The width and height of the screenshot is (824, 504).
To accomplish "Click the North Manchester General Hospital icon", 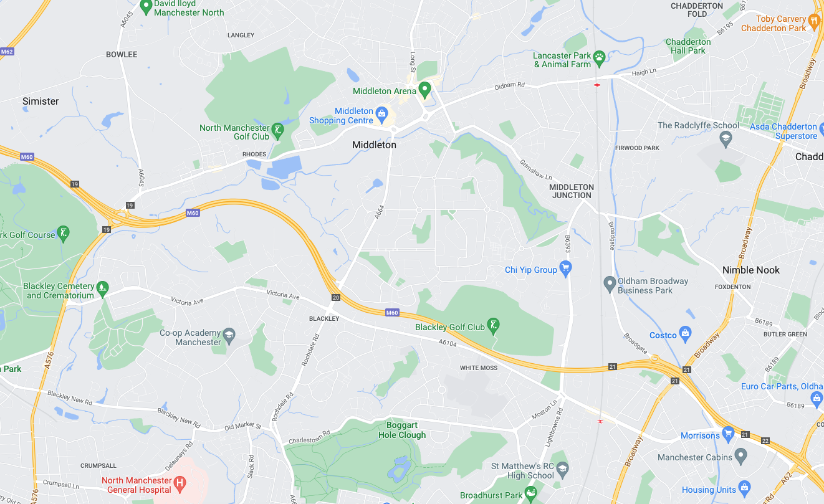I will [180, 483].
